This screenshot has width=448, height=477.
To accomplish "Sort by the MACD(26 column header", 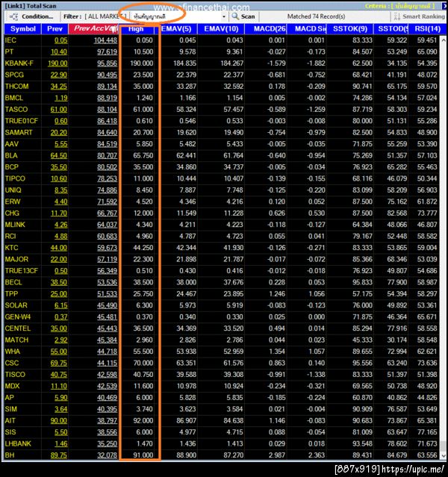I will [x=266, y=29].
